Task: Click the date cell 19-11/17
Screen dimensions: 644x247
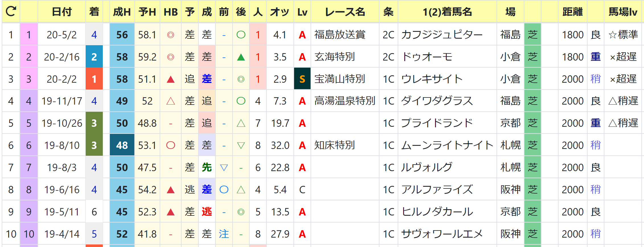Action: tap(62, 101)
